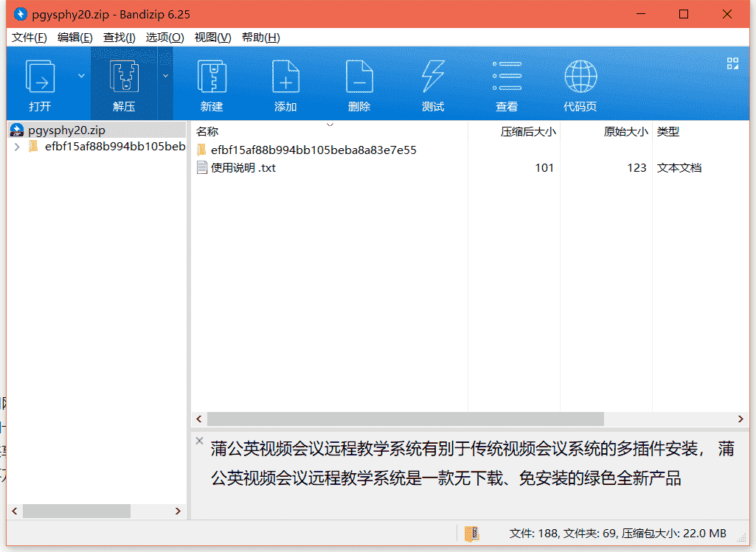756x552 pixels.
Task: Click the Test archive (测试) icon
Action: pyautogui.click(x=433, y=77)
